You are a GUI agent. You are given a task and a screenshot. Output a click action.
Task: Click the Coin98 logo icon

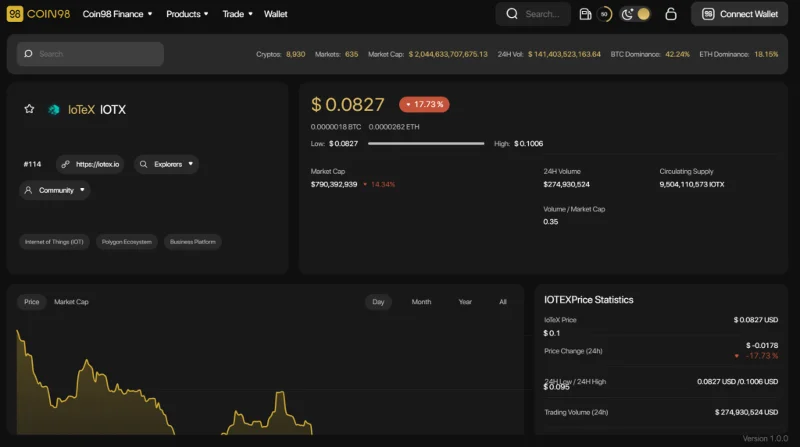pos(15,14)
